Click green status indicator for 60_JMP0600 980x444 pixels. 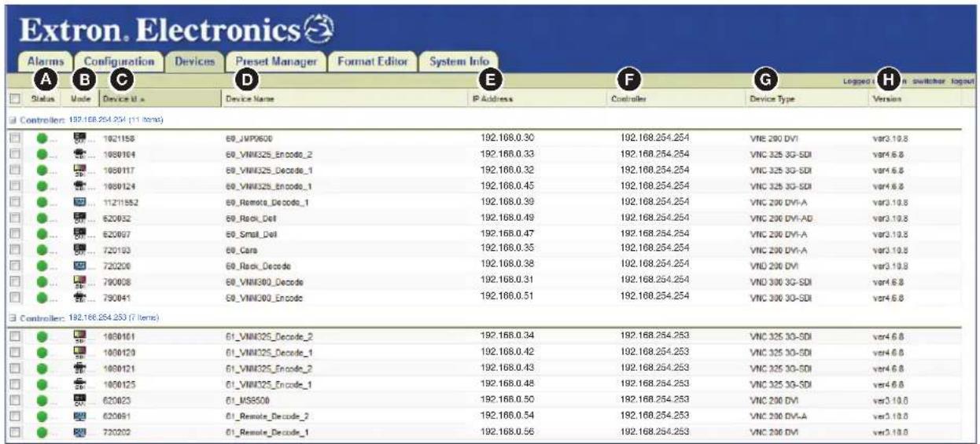(x=42, y=138)
